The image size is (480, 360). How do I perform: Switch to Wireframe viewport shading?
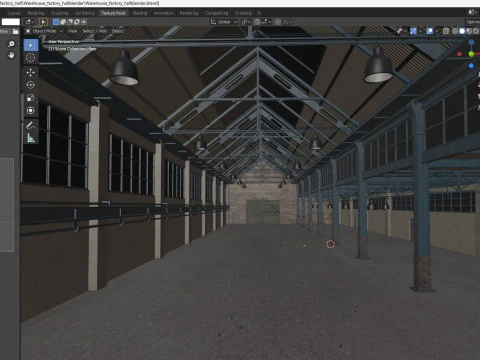coord(455,31)
